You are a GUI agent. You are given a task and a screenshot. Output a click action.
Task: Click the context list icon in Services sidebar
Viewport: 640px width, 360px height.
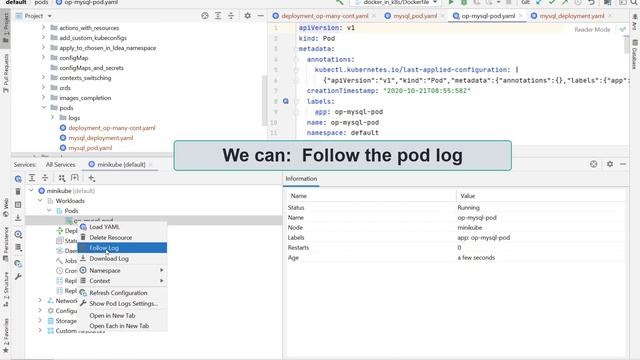pos(18,247)
